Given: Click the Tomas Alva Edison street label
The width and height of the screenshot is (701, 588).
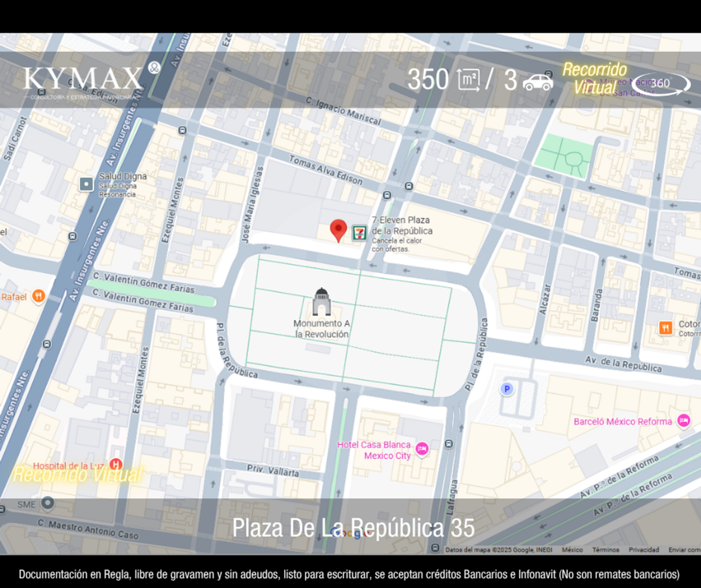Looking at the screenshot, I should click(x=325, y=170).
